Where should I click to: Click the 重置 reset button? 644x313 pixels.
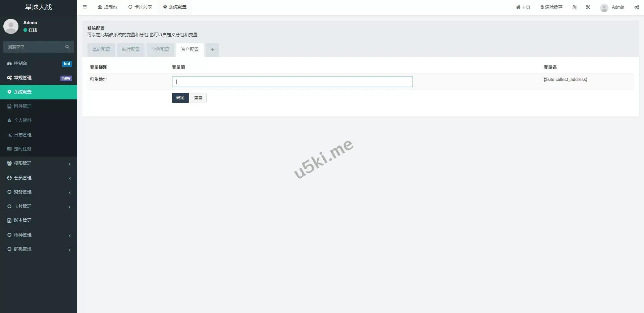[x=198, y=98]
